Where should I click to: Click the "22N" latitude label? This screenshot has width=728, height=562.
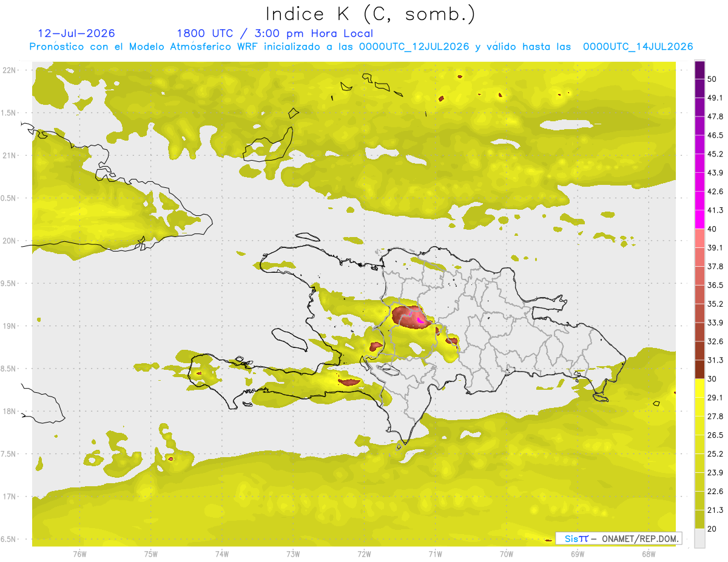(10, 70)
